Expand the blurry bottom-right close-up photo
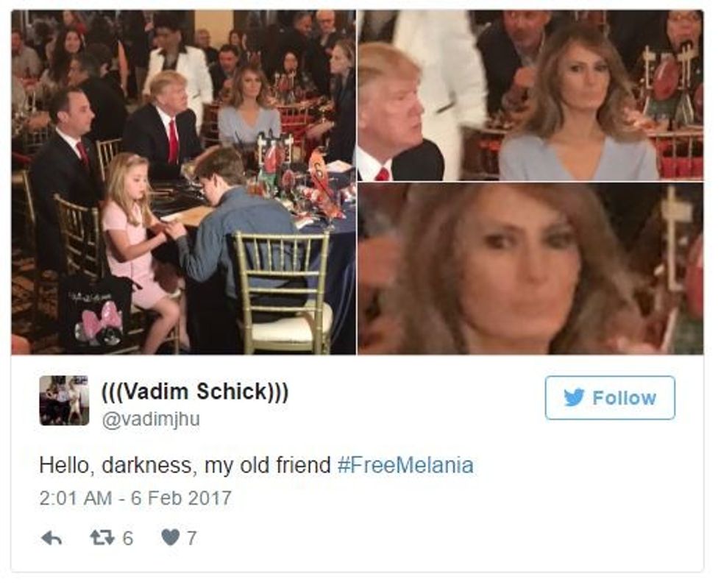Viewport: 721px width, 588px height. click(x=530, y=269)
